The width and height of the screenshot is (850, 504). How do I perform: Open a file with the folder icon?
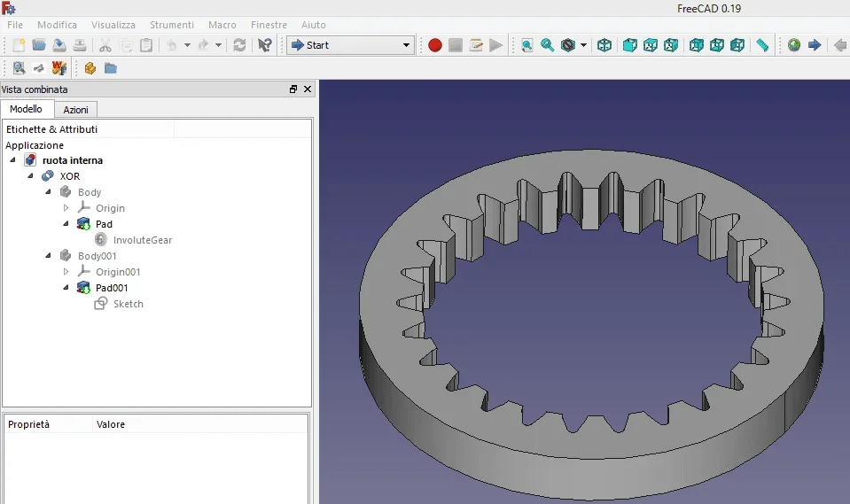[39, 45]
